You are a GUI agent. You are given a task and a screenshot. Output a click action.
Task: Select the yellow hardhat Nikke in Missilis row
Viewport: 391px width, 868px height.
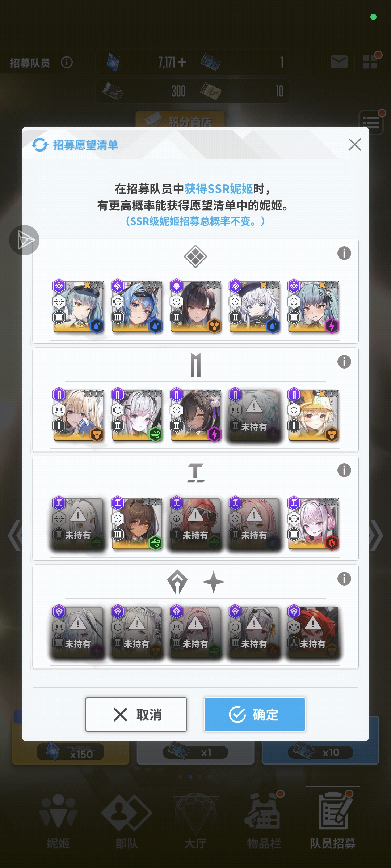coord(313,416)
